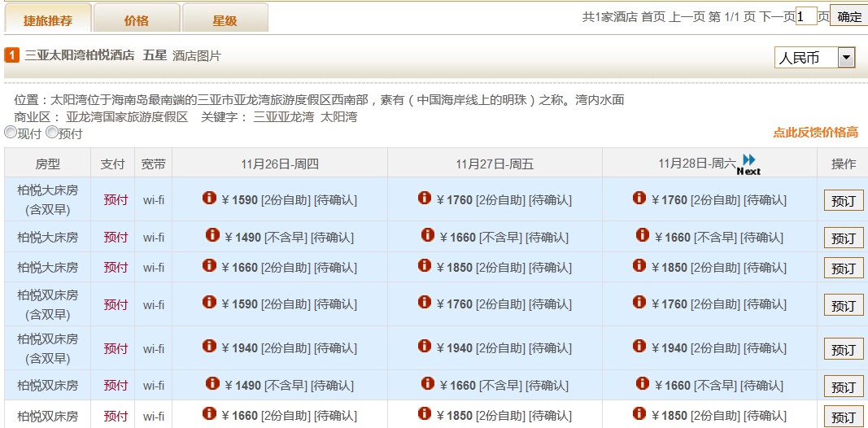Switch to the 价格 sorting tab
Viewport: 868px width, 428px height.
point(136,20)
